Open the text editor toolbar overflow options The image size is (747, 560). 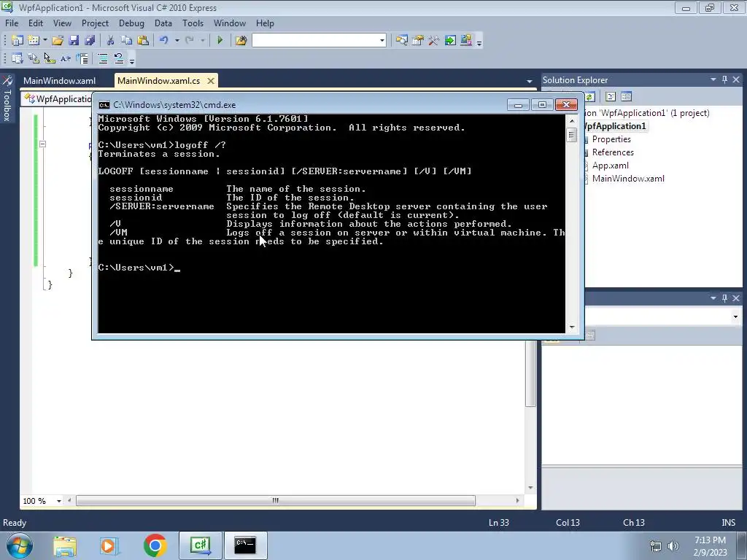132,60
